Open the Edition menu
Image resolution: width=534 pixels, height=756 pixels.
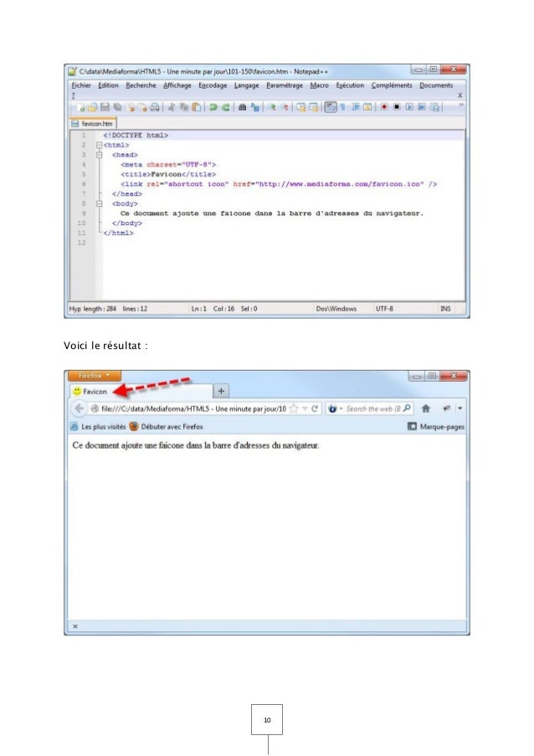tap(108, 85)
